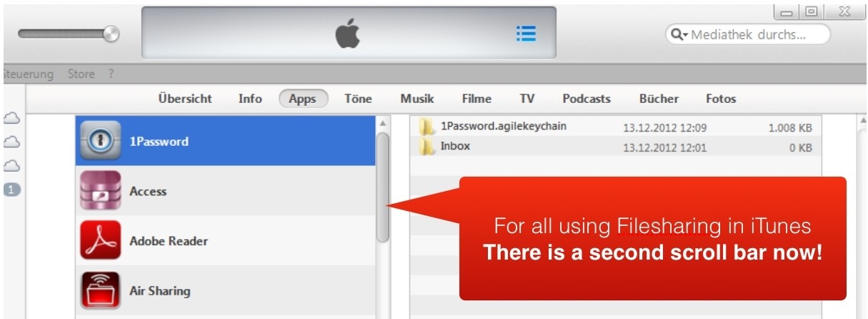Open the Podcasts tab
Image resolution: width=868 pixels, height=319 pixels.
(x=587, y=99)
